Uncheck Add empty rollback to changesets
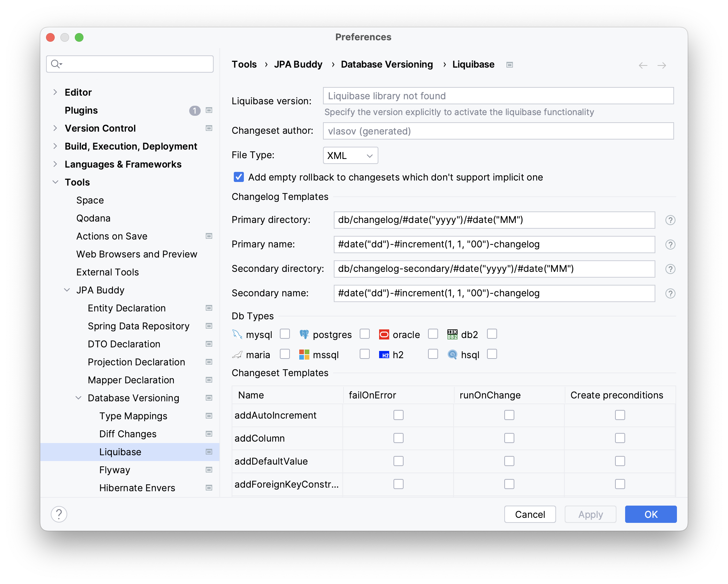This screenshot has height=584, width=728. tap(239, 177)
